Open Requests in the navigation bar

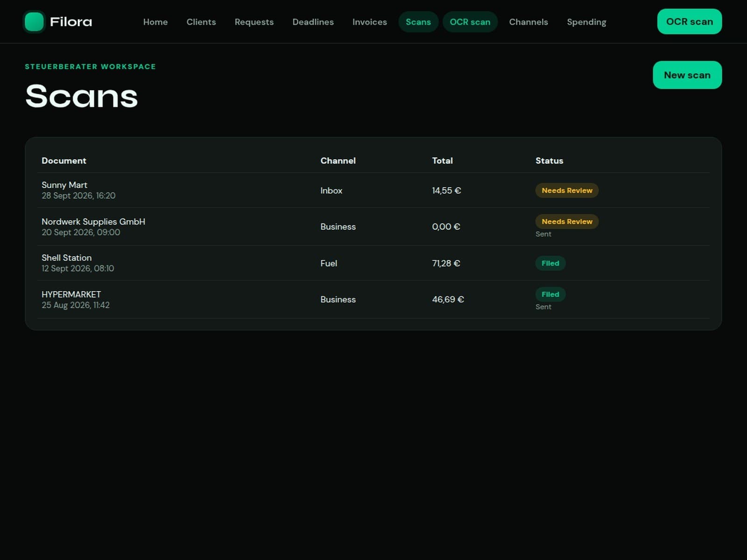pyautogui.click(x=254, y=22)
